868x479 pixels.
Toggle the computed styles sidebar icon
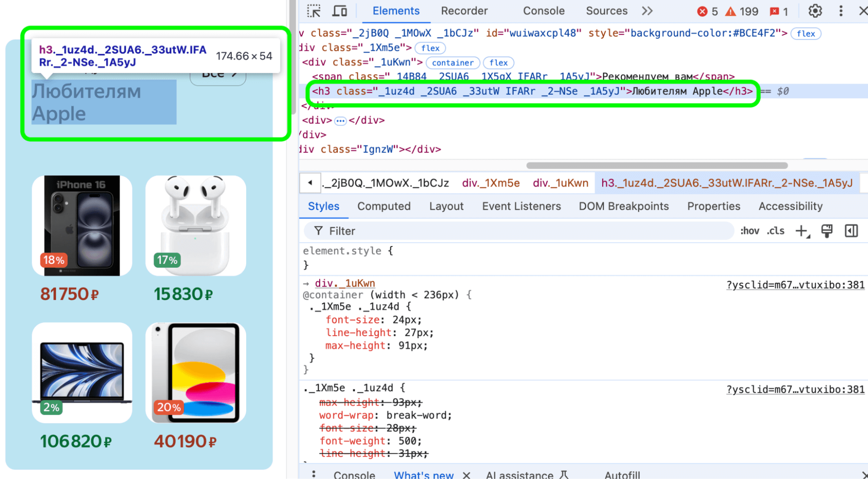point(851,231)
